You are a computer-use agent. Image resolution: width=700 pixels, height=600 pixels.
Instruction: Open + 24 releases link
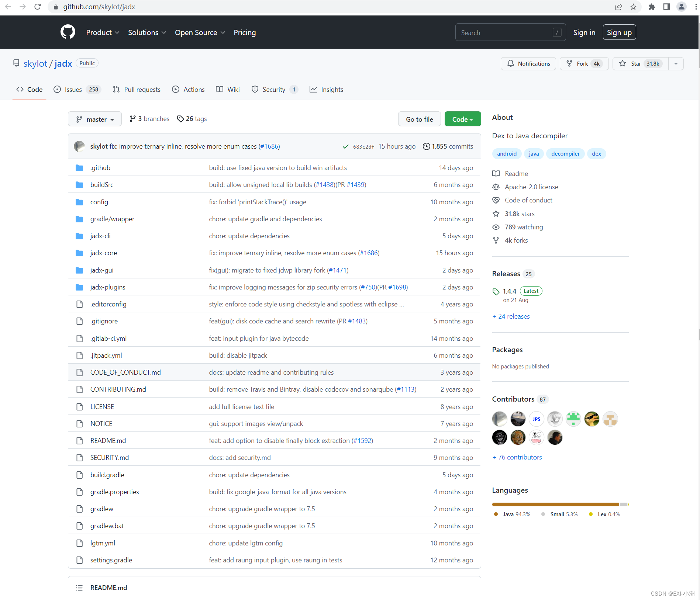click(x=511, y=316)
